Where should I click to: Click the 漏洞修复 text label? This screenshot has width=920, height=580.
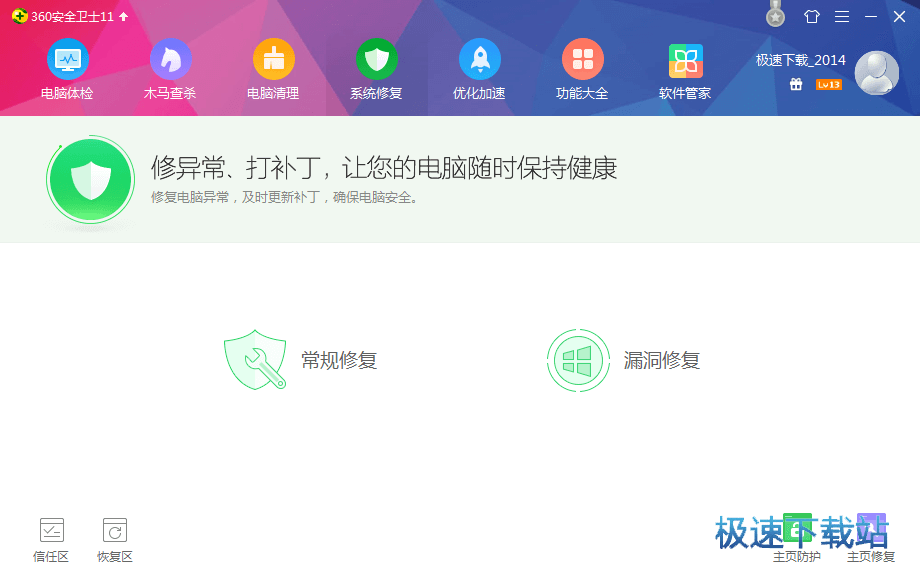(x=662, y=360)
